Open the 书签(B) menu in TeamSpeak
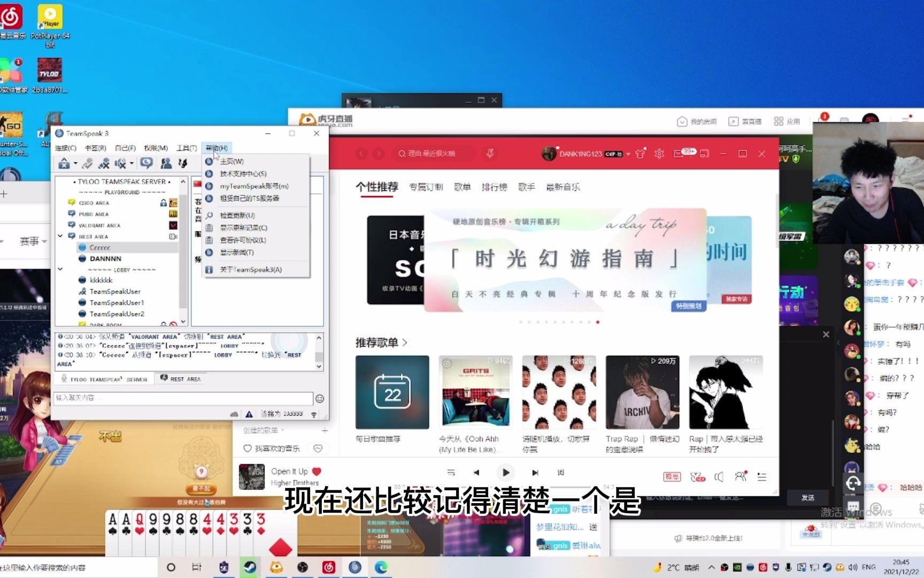The image size is (924, 578). (96, 148)
